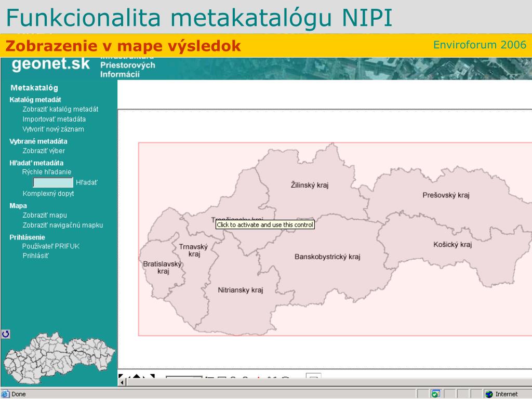Select Vytvoriť nový záznam
The width and height of the screenshot is (532, 399).
54,129
